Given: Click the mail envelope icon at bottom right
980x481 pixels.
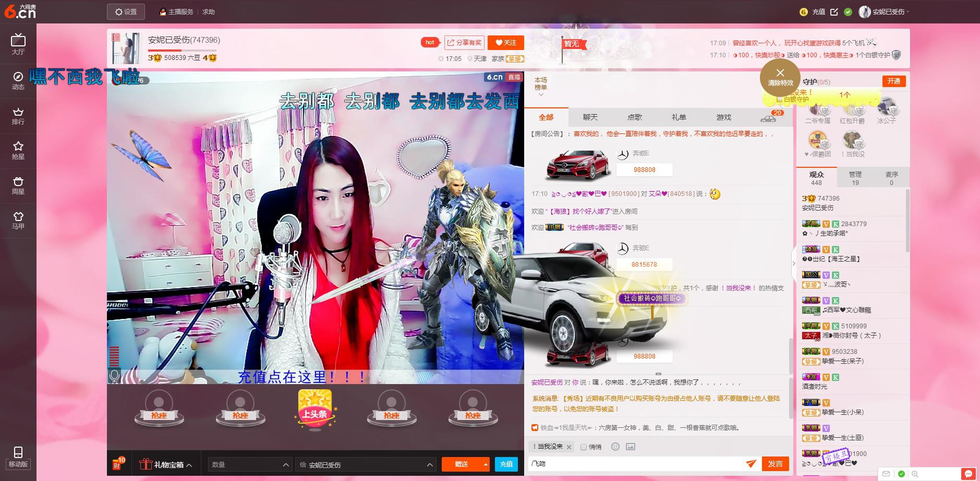Looking at the screenshot, I should tap(886, 474).
